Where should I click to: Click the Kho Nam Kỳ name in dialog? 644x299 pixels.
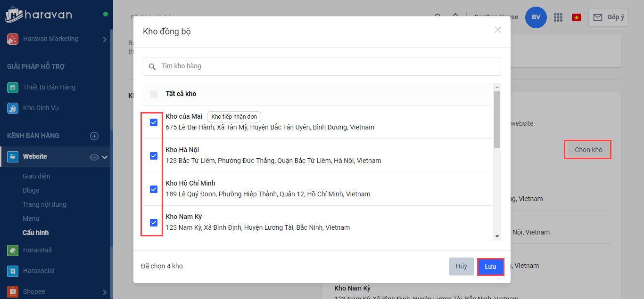coord(184,217)
